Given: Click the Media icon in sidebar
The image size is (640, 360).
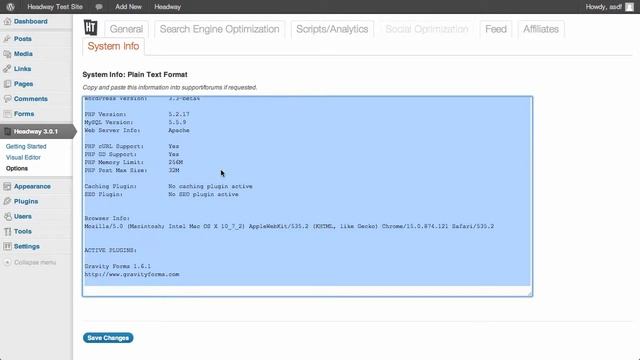Looking at the screenshot, I should [x=7, y=54].
